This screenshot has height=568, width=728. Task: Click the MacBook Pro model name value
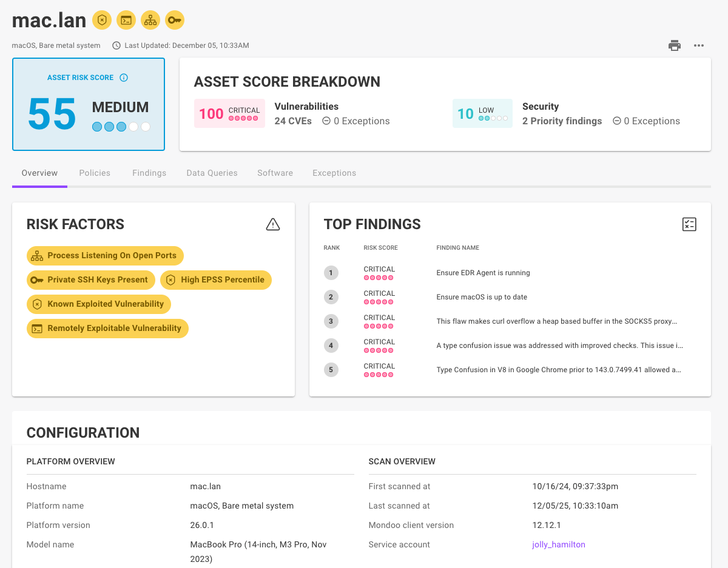(258, 552)
